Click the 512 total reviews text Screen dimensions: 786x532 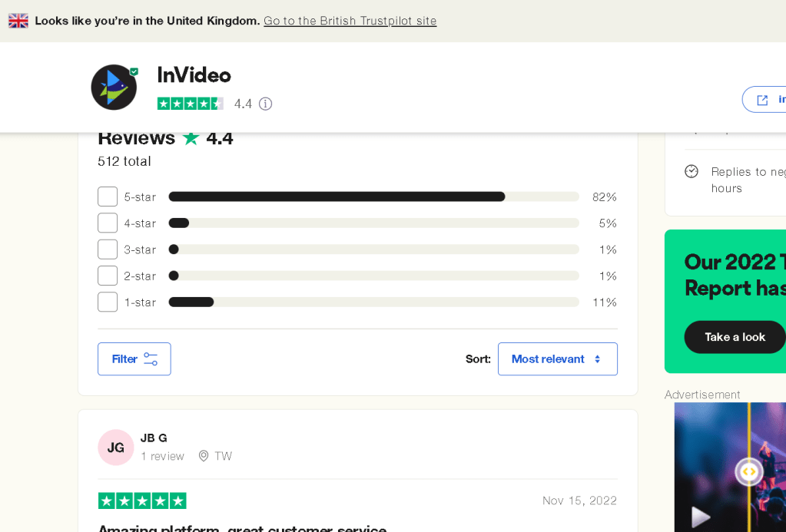124,161
